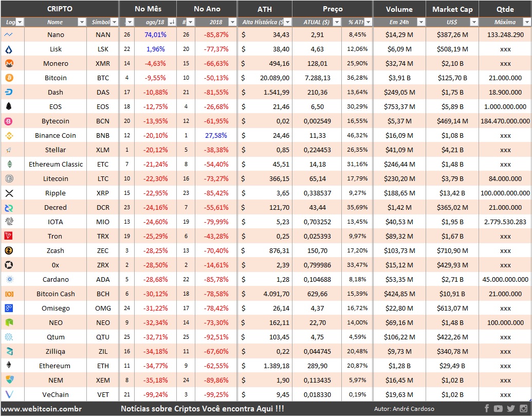Image resolution: width=532 pixels, height=416 pixels.
Task: Click the Omisego blue logo icon
Action: [9, 308]
